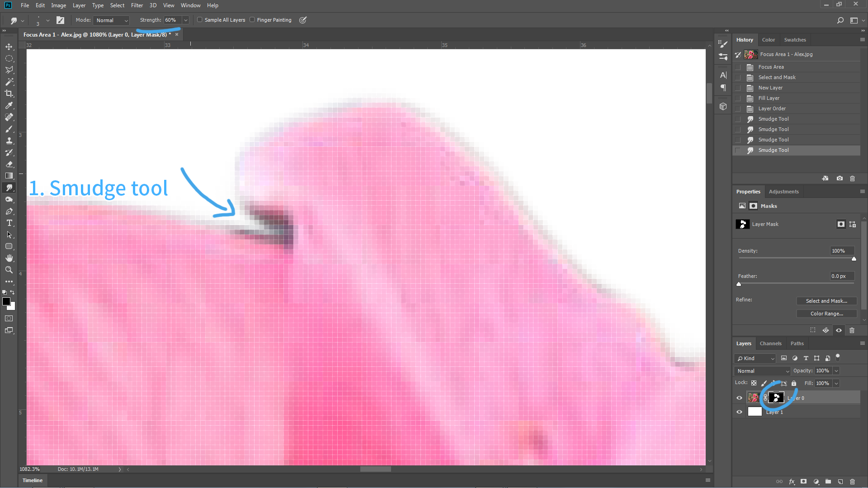Click the Layer 0 mask thumbnail
Viewport: 868px width, 488px height.
coord(776,398)
